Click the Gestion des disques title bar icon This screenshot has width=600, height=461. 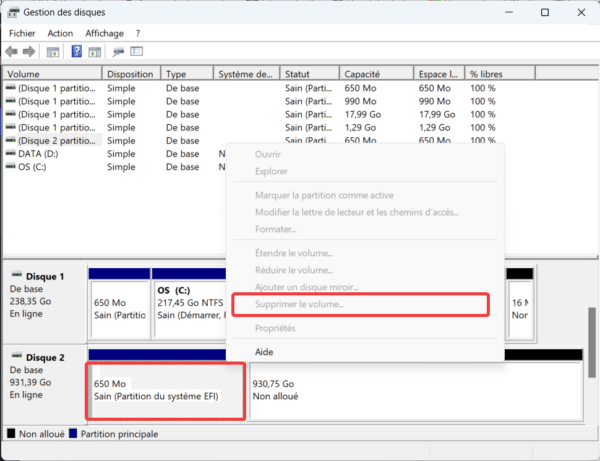pos(12,13)
